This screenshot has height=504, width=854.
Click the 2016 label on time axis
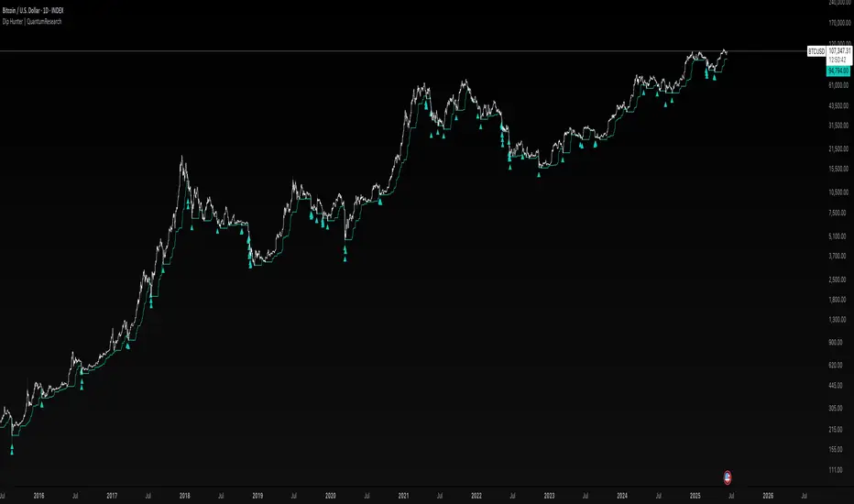pyautogui.click(x=38, y=496)
